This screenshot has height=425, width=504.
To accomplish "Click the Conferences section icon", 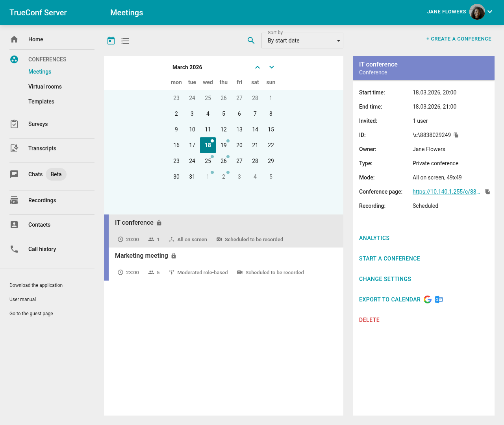I will [x=14, y=59].
